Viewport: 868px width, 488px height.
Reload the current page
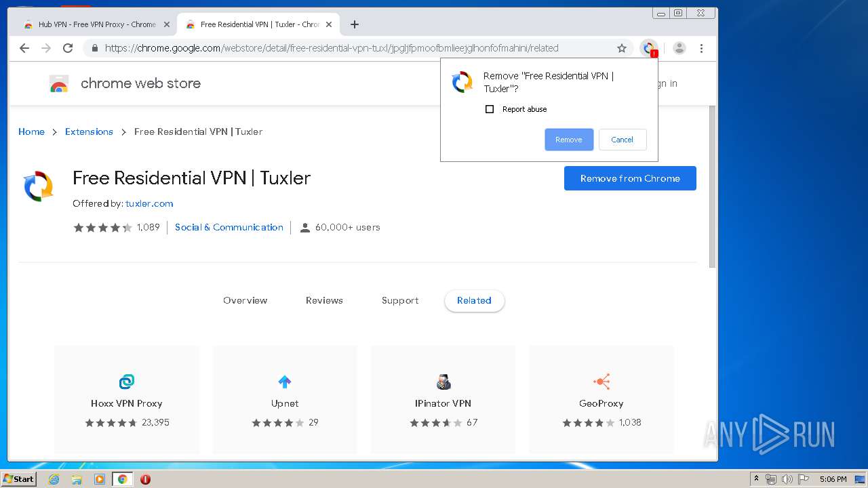(x=68, y=48)
